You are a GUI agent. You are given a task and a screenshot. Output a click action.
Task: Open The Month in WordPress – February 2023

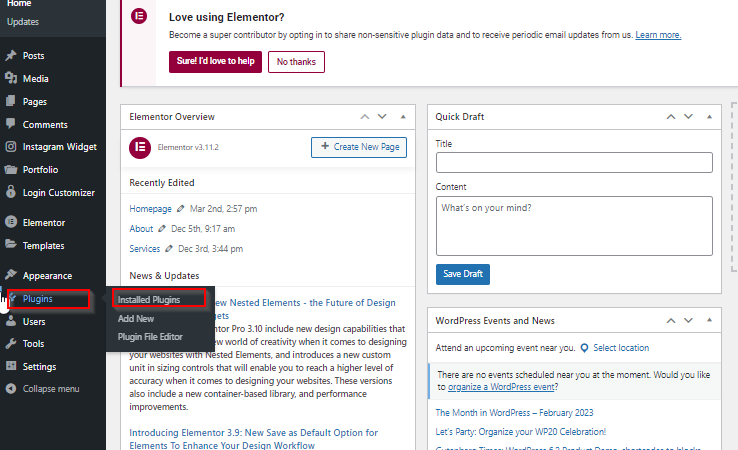click(514, 413)
